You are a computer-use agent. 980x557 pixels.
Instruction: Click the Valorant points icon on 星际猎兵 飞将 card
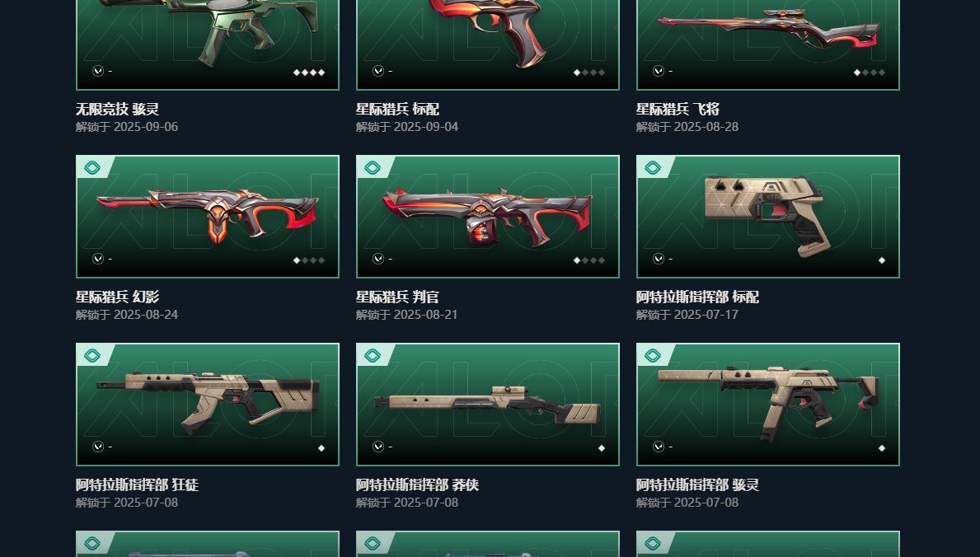click(x=658, y=71)
